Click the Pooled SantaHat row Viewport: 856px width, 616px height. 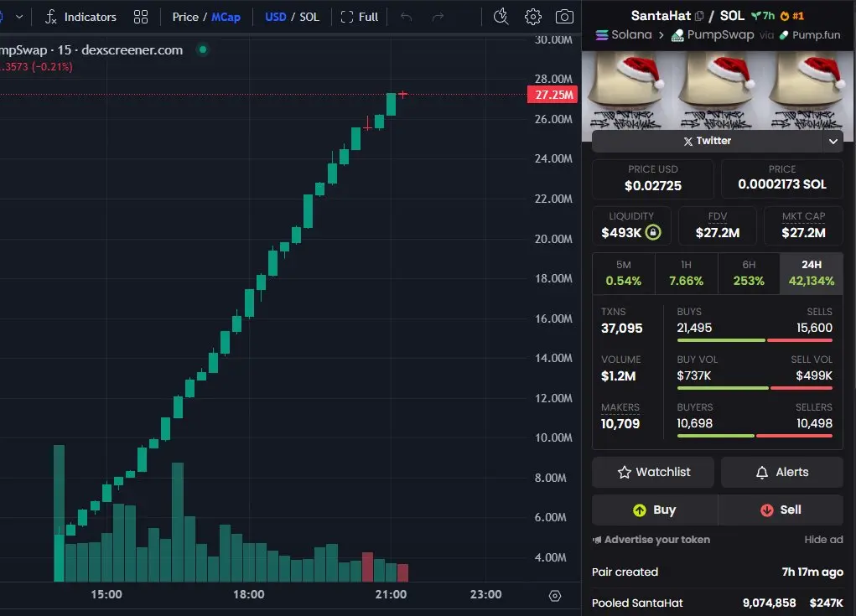(718, 603)
